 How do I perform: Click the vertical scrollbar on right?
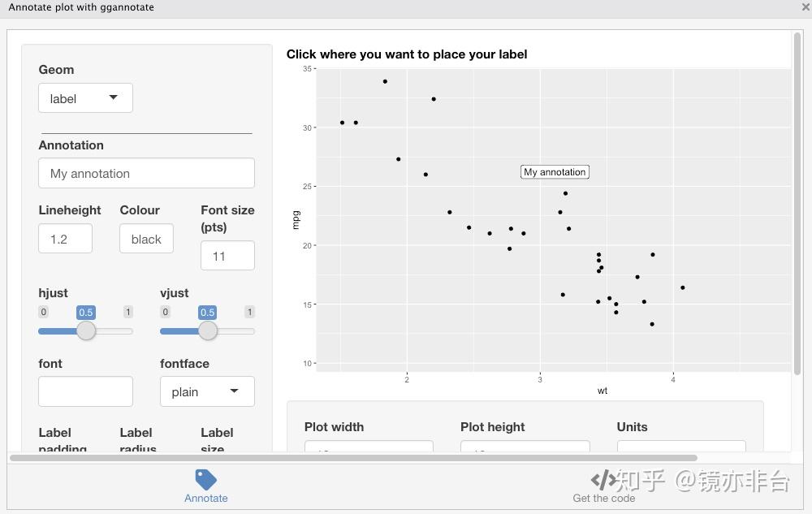(x=797, y=203)
